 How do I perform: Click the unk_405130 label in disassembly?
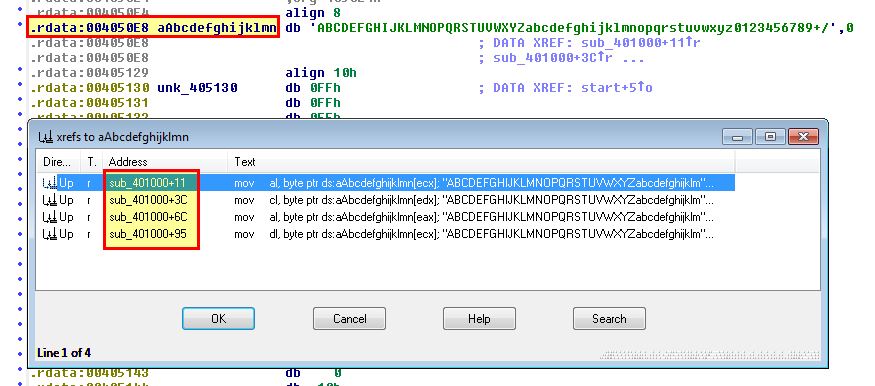tap(197, 88)
